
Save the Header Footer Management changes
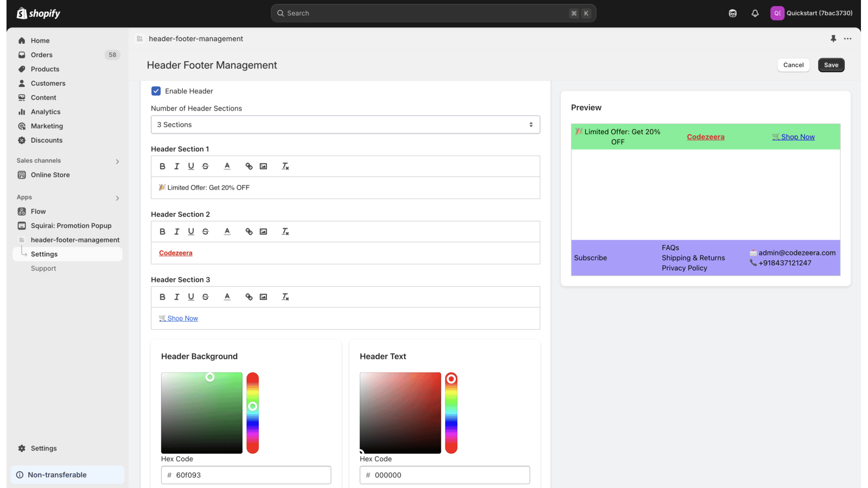pyautogui.click(x=831, y=65)
